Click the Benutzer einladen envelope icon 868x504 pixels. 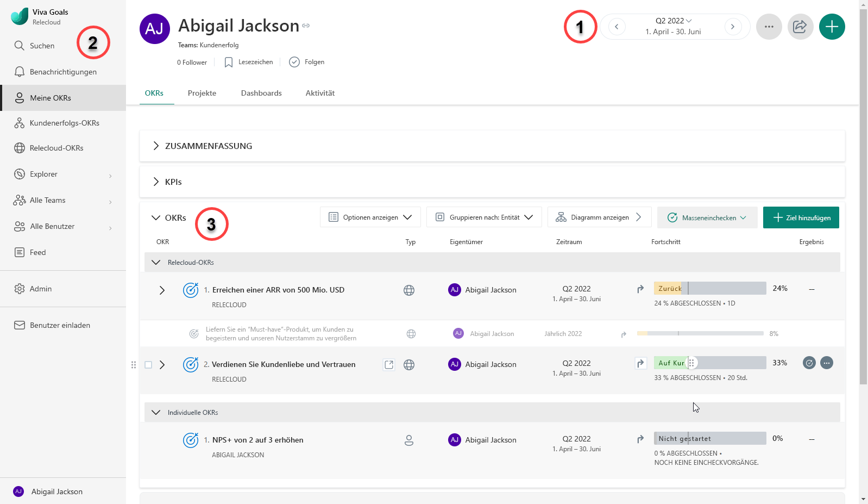point(20,325)
